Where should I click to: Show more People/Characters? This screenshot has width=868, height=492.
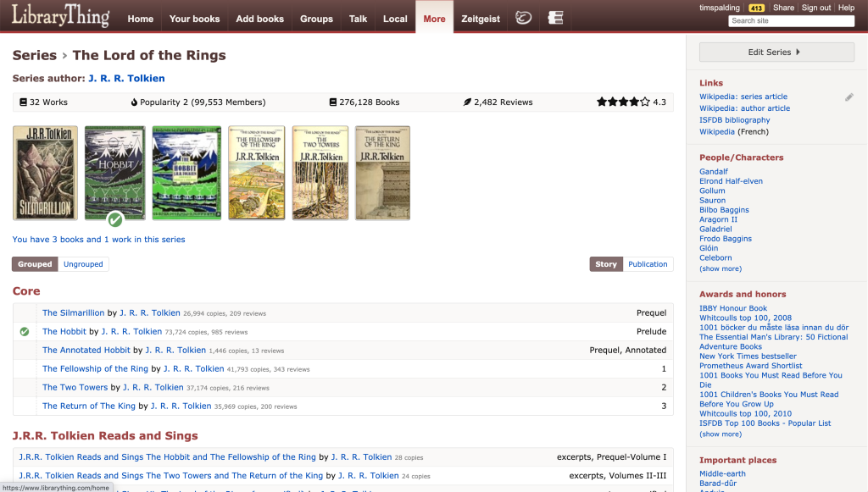click(x=721, y=268)
